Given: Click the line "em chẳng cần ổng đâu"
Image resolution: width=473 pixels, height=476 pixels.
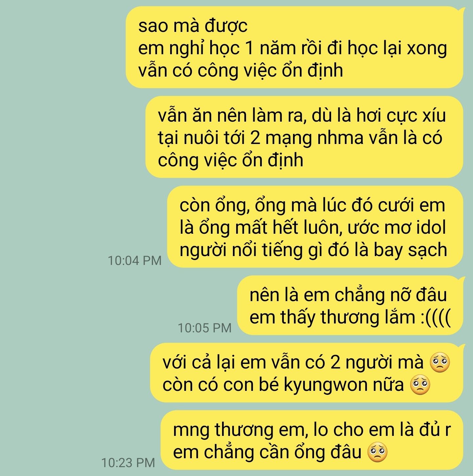Looking at the screenshot, I should click(267, 452).
